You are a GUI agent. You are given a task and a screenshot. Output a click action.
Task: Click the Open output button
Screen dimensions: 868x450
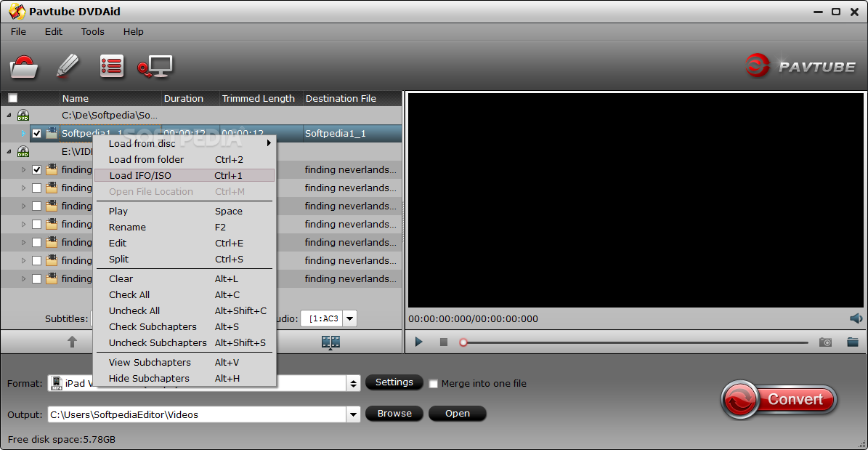[458, 414]
